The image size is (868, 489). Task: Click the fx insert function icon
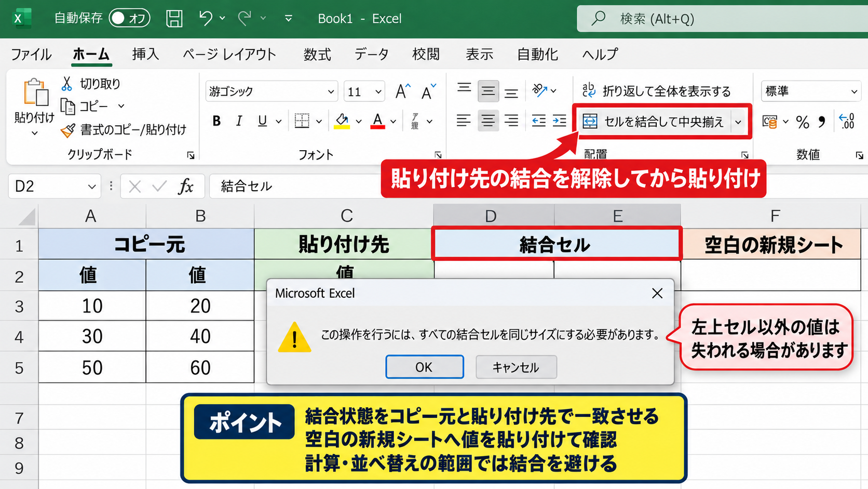point(185,186)
